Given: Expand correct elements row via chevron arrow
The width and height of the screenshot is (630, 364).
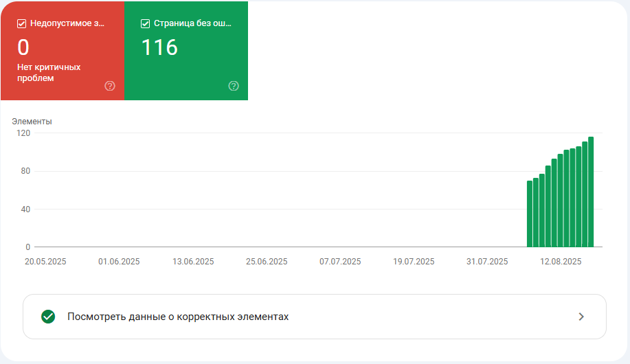Looking at the screenshot, I should (581, 317).
